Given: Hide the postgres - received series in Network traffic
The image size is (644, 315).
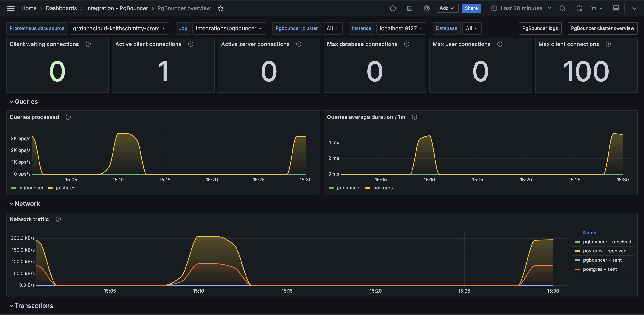Looking at the screenshot, I should pyautogui.click(x=605, y=251).
